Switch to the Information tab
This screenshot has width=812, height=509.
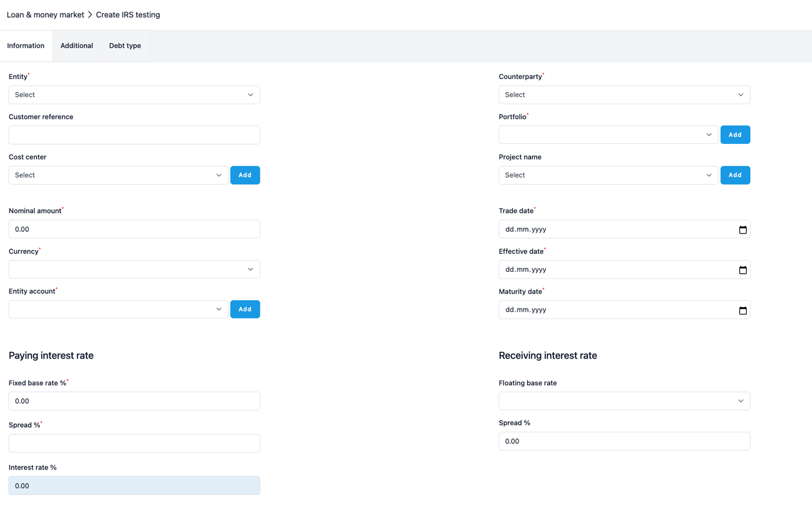tap(26, 46)
